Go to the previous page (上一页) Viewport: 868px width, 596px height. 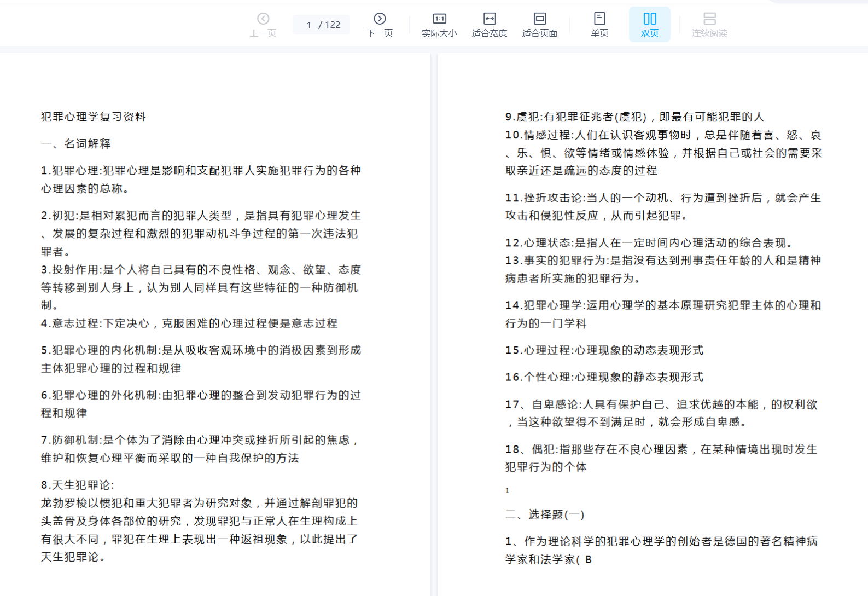click(x=263, y=25)
